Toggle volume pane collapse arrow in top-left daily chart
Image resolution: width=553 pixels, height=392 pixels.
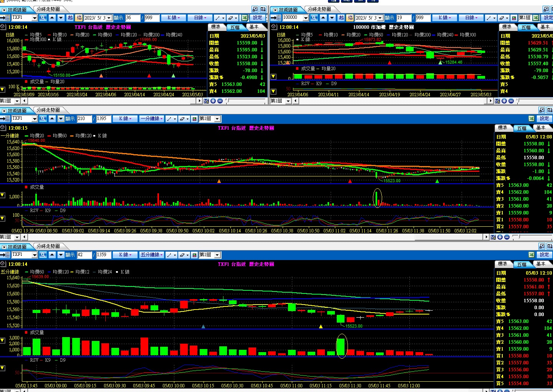pos(2,89)
